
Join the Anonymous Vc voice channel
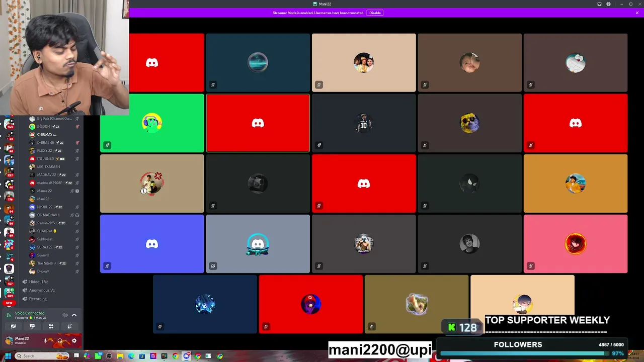[x=42, y=290]
